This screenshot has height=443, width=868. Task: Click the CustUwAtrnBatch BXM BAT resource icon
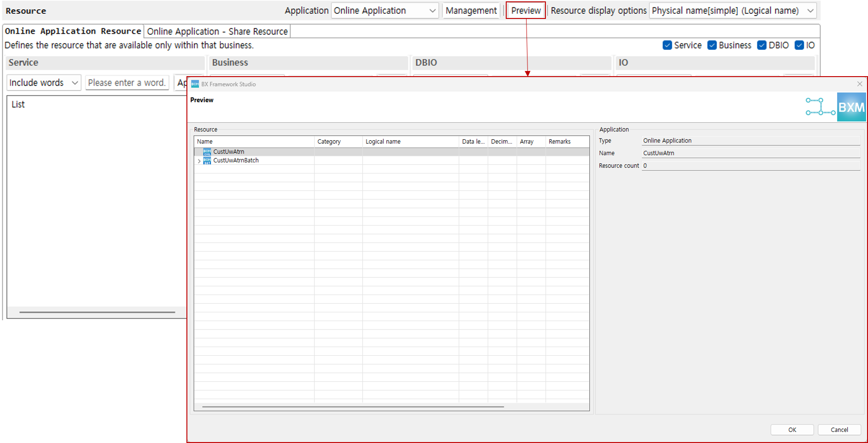[x=208, y=161]
